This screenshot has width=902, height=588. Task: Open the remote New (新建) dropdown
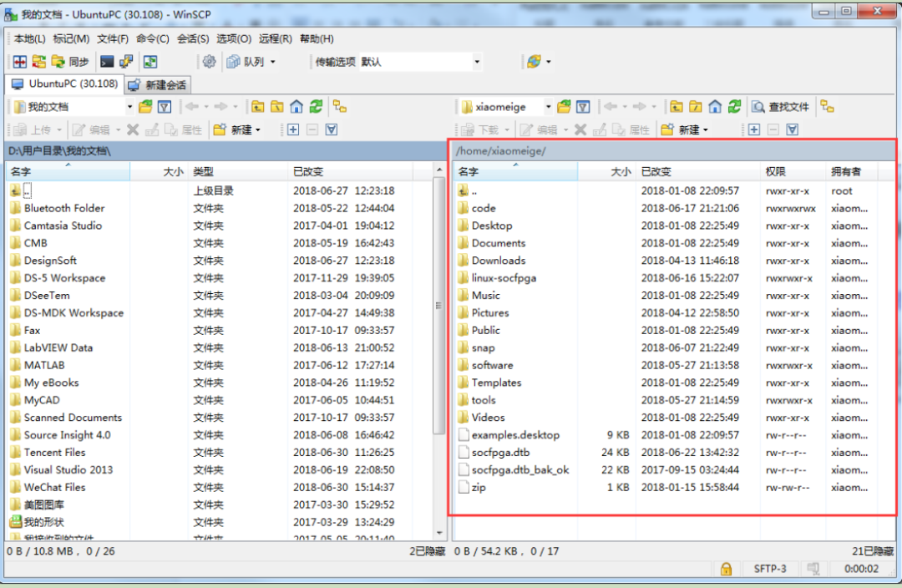pyautogui.click(x=685, y=130)
